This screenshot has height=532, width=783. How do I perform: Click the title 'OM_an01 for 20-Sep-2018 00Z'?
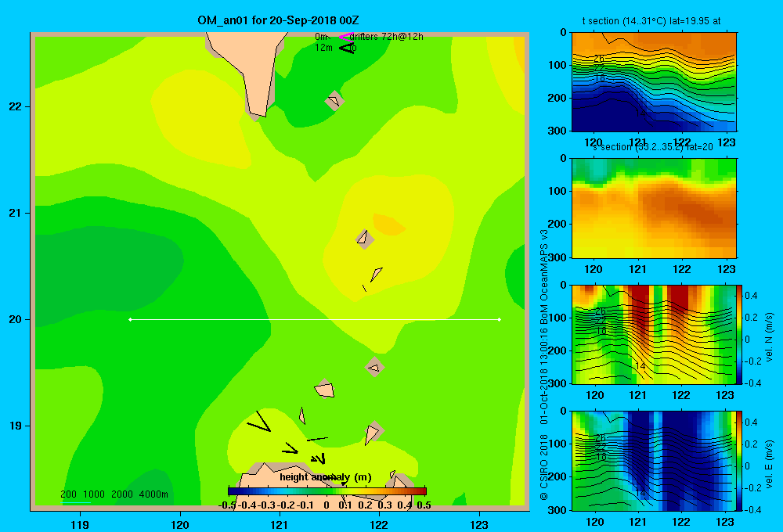coord(278,20)
